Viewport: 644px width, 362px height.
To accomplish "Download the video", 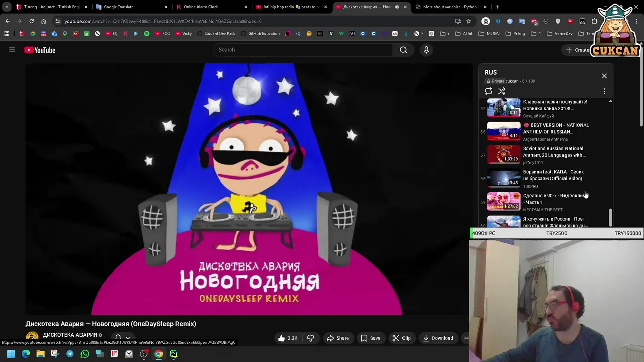I will (438, 338).
